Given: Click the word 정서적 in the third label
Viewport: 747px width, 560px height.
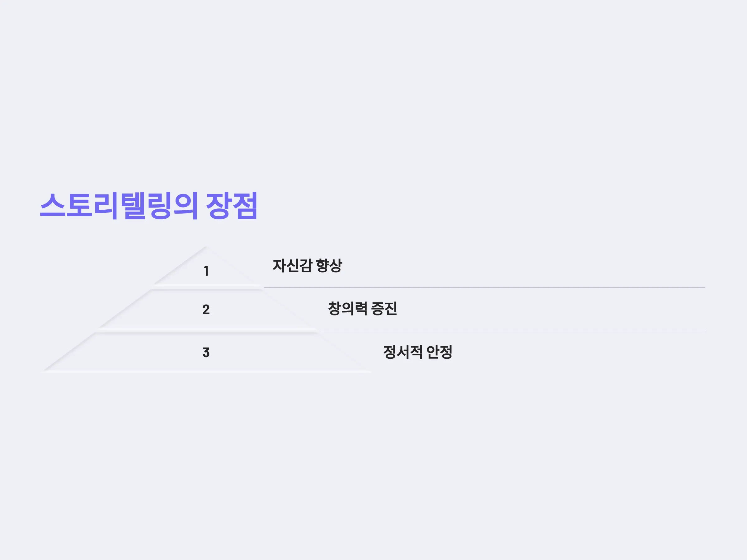Looking at the screenshot, I should point(402,352).
